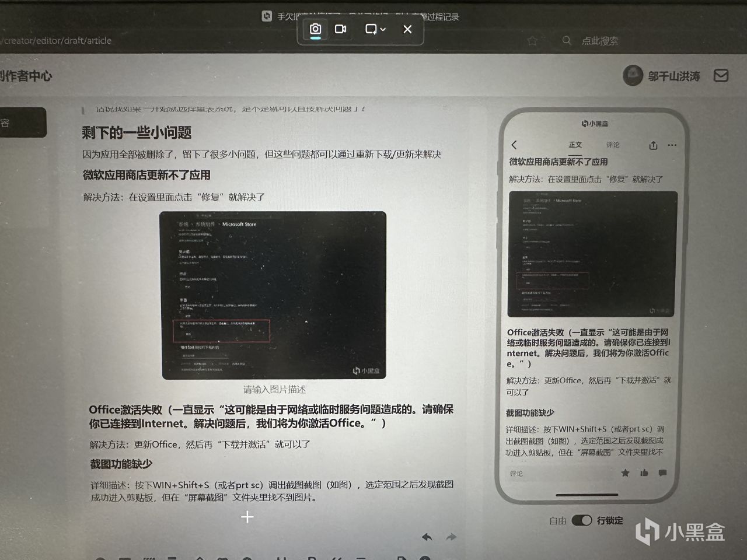
Task: Tap the screenshot image in phone preview
Action: [x=592, y=254]
